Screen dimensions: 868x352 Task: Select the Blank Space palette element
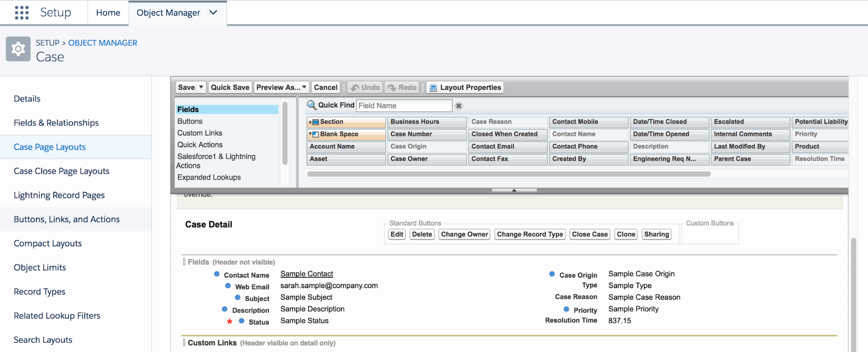pos(346,134)
